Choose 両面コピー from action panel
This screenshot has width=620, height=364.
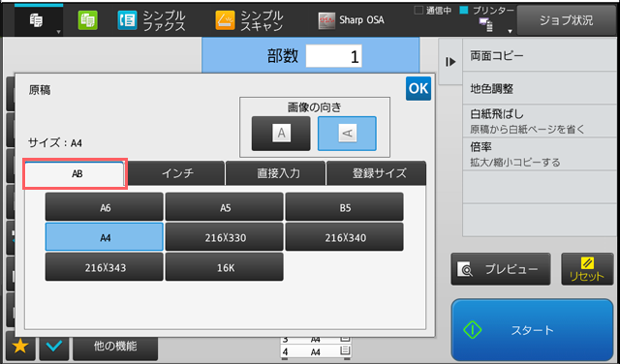541,56
